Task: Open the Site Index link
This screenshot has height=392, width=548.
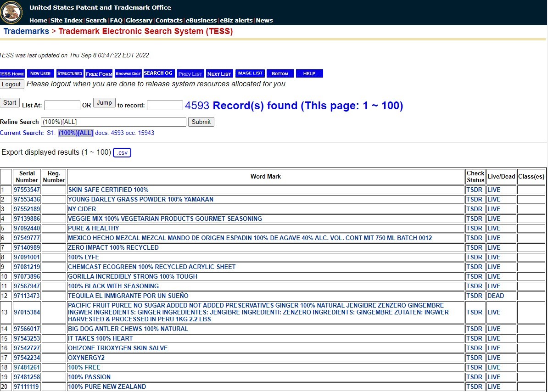Action: click(x=67, y=20)
